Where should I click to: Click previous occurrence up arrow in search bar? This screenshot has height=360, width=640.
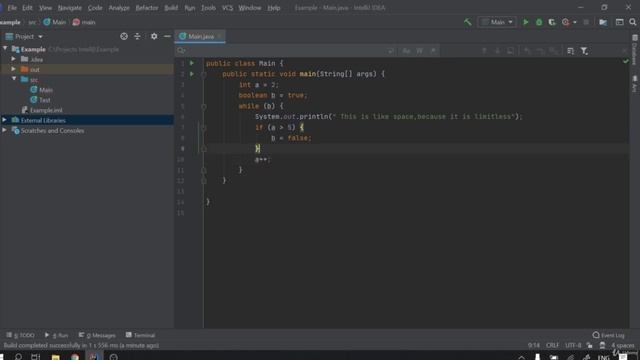tap(484, 51)
